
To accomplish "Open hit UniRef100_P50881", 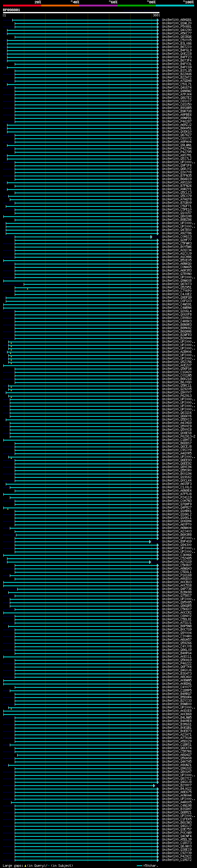I will coord(176,26).
